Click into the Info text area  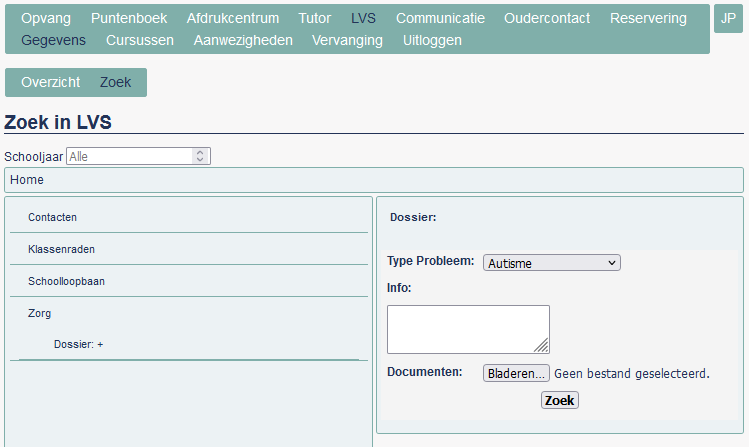click(468, 330)
